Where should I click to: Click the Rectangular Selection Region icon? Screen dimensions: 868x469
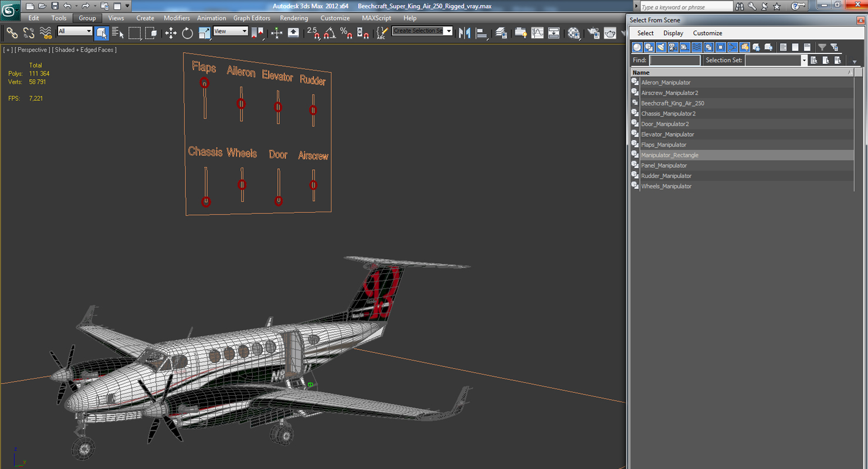(x=135, y=33)
